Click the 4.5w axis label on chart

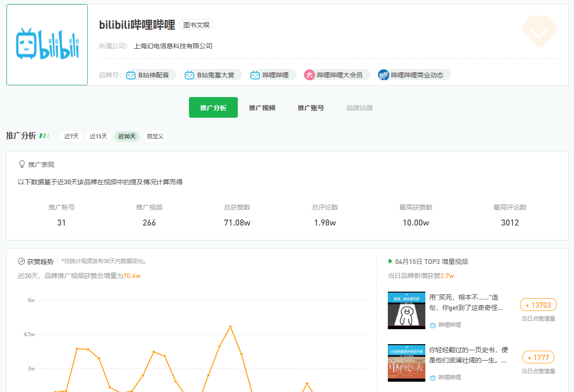tap(30, 334)
